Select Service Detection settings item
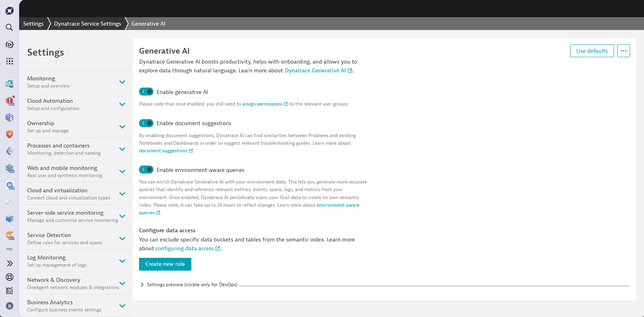Image resolution: width=644 pixels, height=317 pixels. [x=76, y=239]
